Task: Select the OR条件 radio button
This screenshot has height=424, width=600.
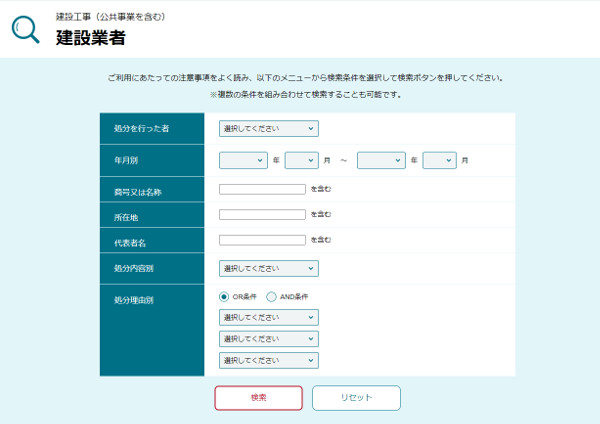Action: 224,297
